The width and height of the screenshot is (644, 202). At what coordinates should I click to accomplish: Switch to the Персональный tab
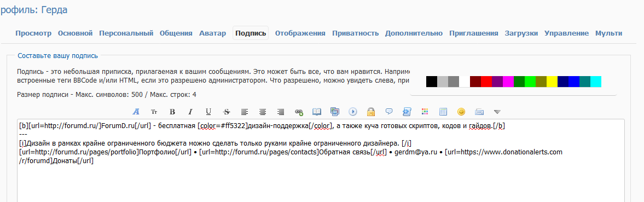point(126,33)
